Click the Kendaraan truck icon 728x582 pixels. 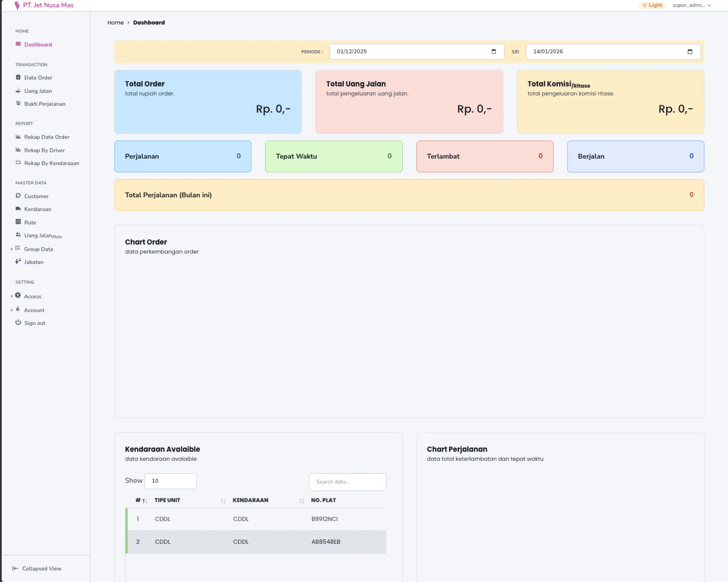(18, 209)
